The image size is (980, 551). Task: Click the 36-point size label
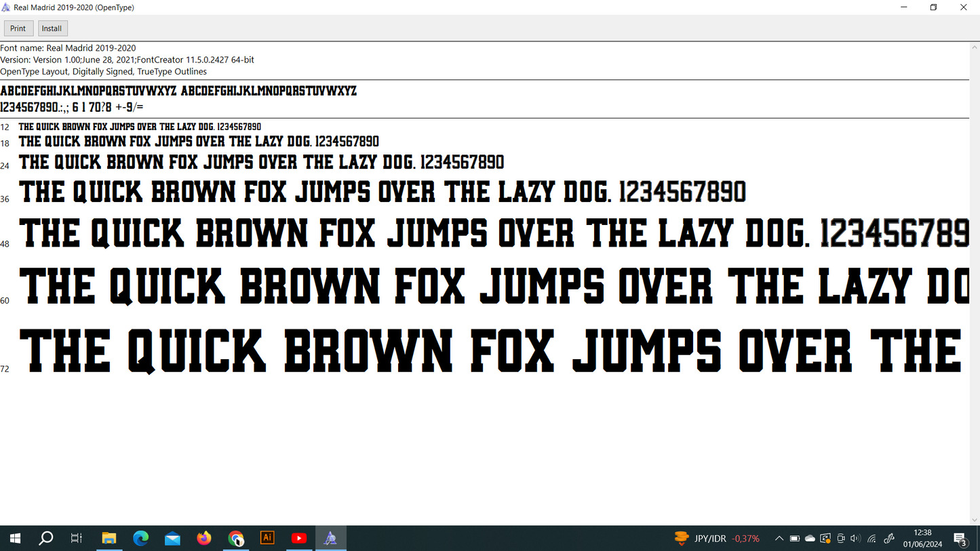tap(5, 199)
